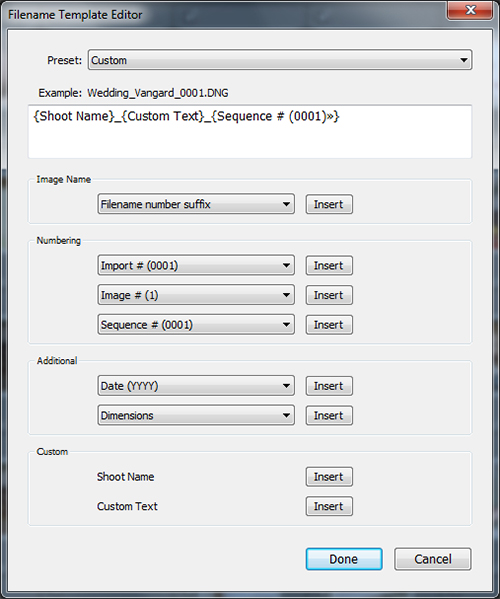
Task: Click the {Sequence # (0001)} token in template
Action: pos(275,116)
